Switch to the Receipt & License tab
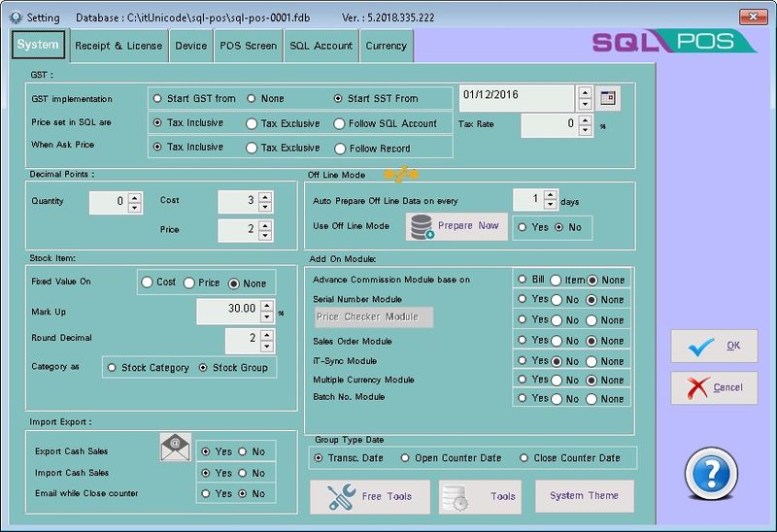This screenshot has width=777, height=532. [118, 46]
